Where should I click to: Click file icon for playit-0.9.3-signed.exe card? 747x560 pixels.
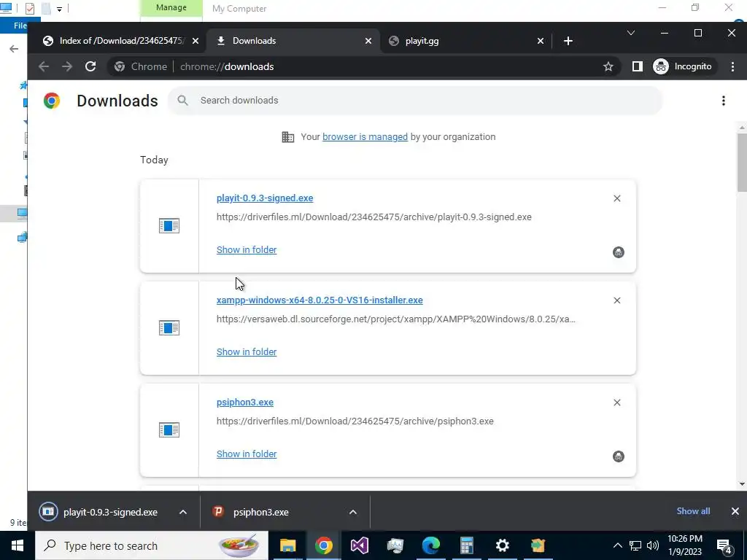(169, 226)
